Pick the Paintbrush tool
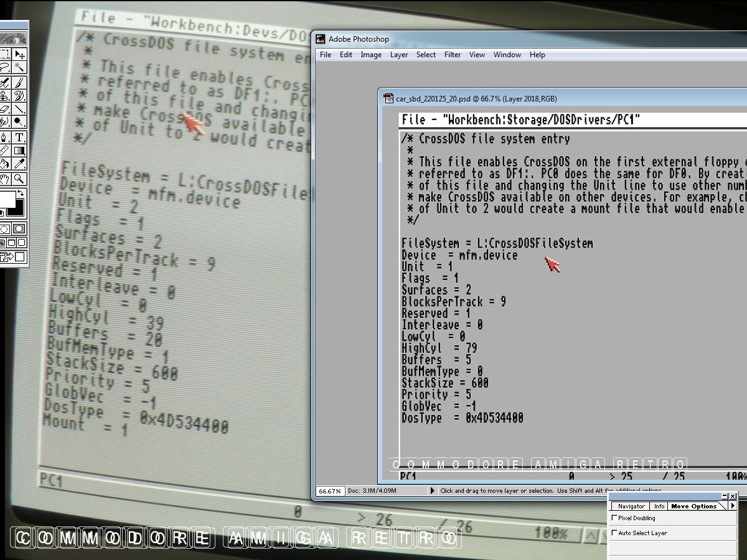 click(19, 83)
